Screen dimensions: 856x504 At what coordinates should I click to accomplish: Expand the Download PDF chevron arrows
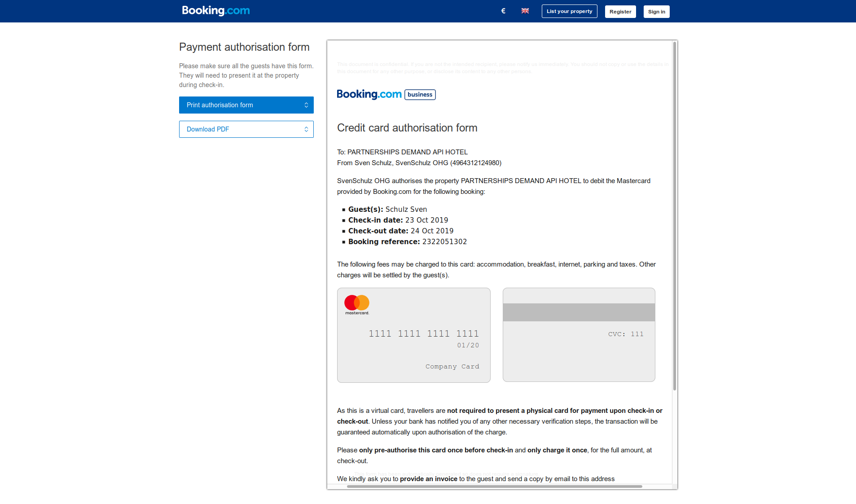306,129
